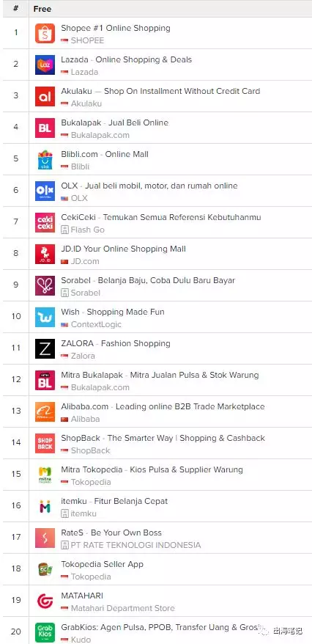Open Alibaba.com B2B Trade Marketplace title
Image resolution: width=312 pixels, height=644 pixels.
coord(163,406)
